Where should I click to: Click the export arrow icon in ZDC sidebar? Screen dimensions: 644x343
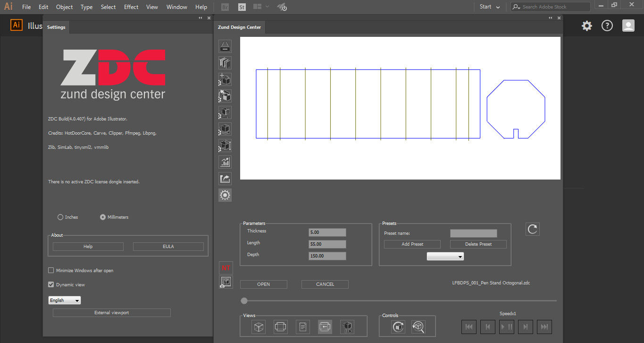pos(225,179)
